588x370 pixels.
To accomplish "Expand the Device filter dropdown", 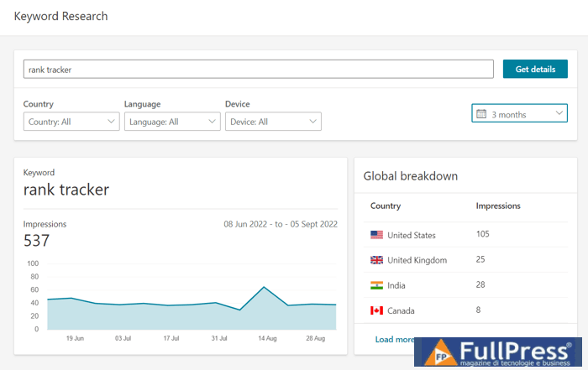I will pos(273,122).
